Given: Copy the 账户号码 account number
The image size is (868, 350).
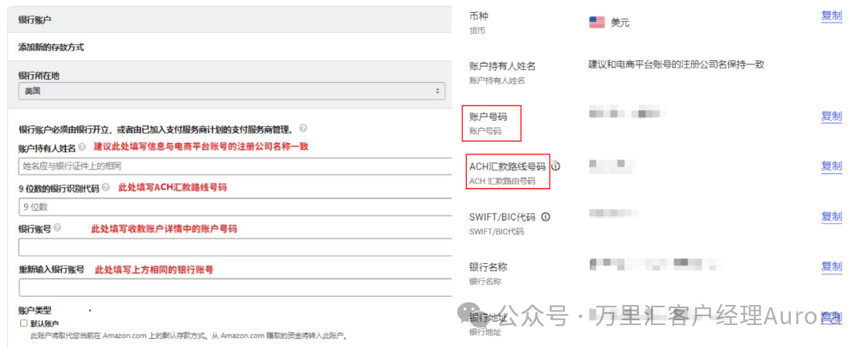Looking at the screenshot, I should 831,117.
